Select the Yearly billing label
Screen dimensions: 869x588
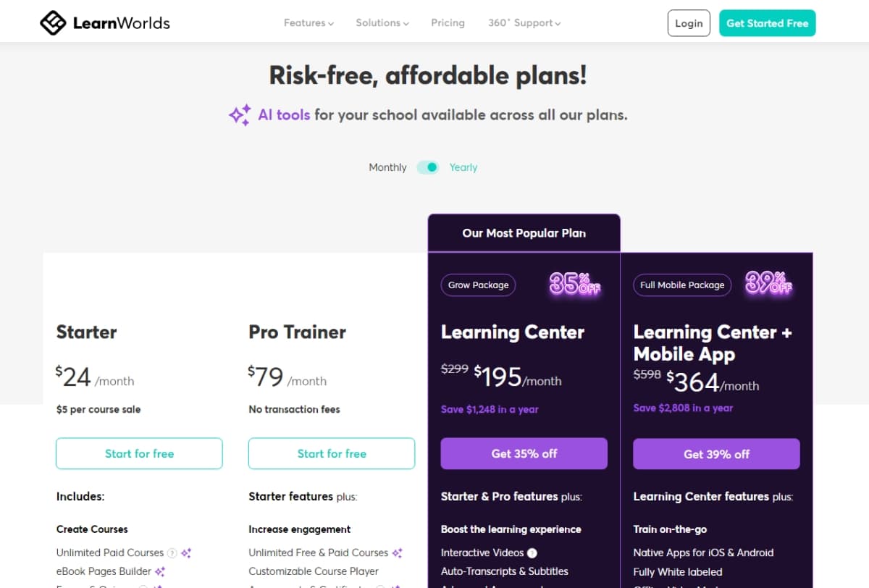[463, 167]
